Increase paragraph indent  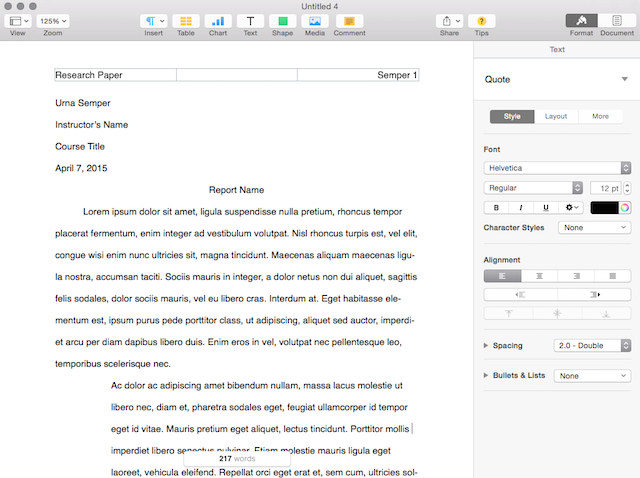594,294
